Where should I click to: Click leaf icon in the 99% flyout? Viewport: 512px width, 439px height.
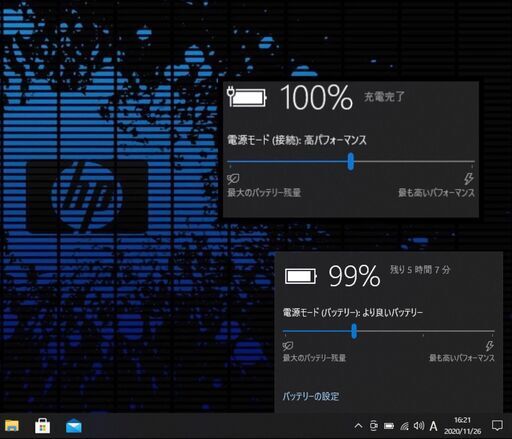click(x=288, y=346)
